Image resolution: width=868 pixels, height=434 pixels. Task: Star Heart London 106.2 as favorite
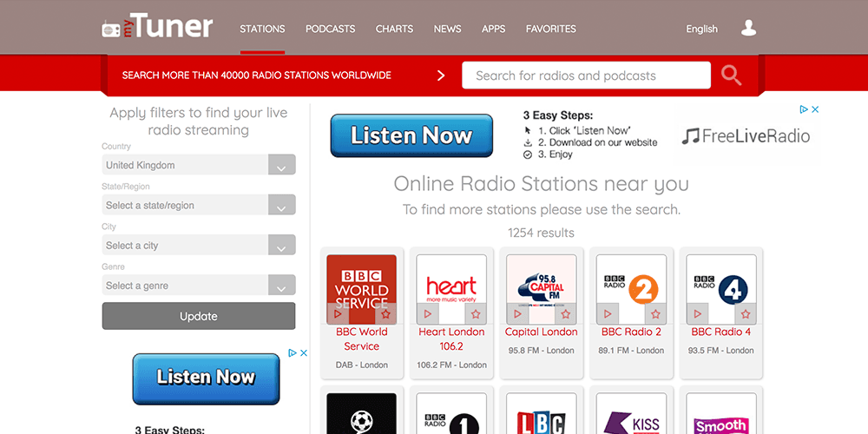coord(475,314)
